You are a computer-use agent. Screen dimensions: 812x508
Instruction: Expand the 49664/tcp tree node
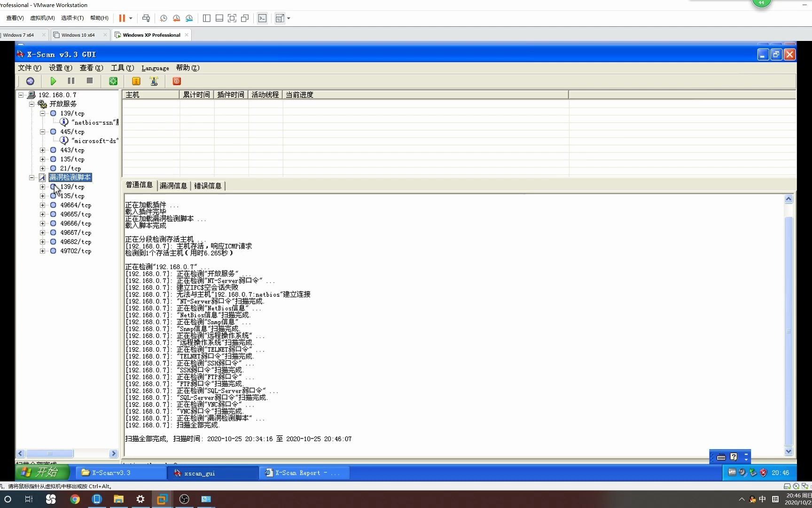coord(42,205)
